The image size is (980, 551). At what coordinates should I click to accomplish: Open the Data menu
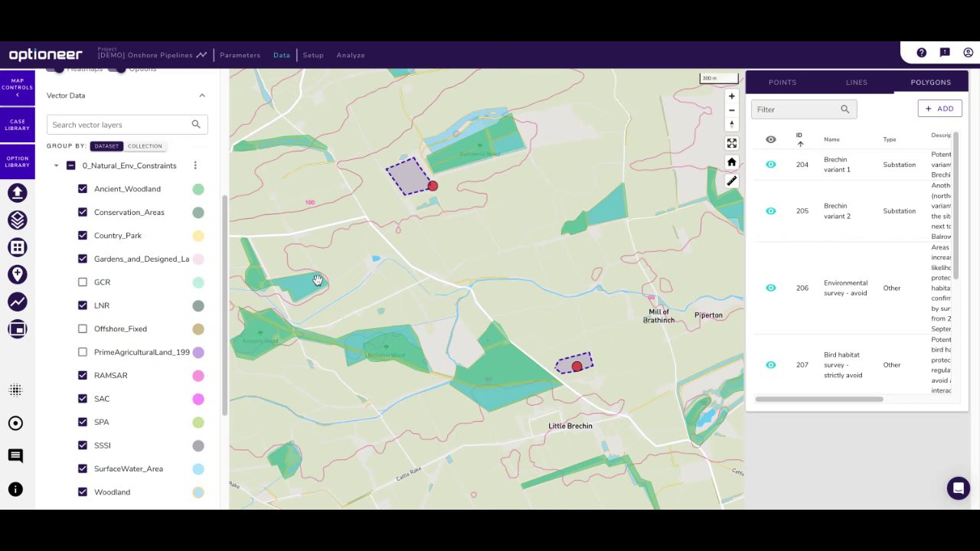pos(282,55)
